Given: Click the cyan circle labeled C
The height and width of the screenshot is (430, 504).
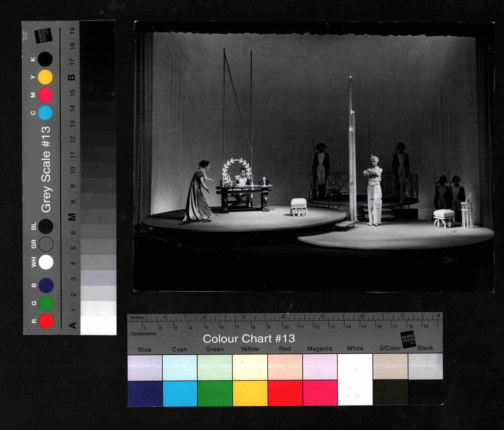Looking at the screenshot, I should point(45,113).
